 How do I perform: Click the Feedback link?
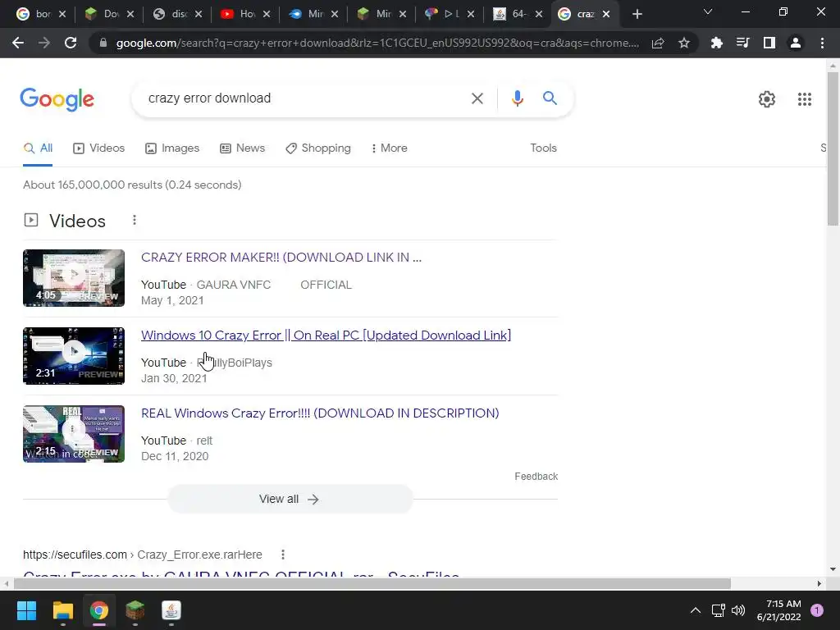pos(536,477)
